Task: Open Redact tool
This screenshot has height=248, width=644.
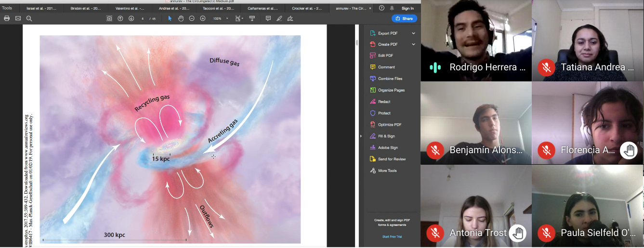Action: tap(384, 102)
